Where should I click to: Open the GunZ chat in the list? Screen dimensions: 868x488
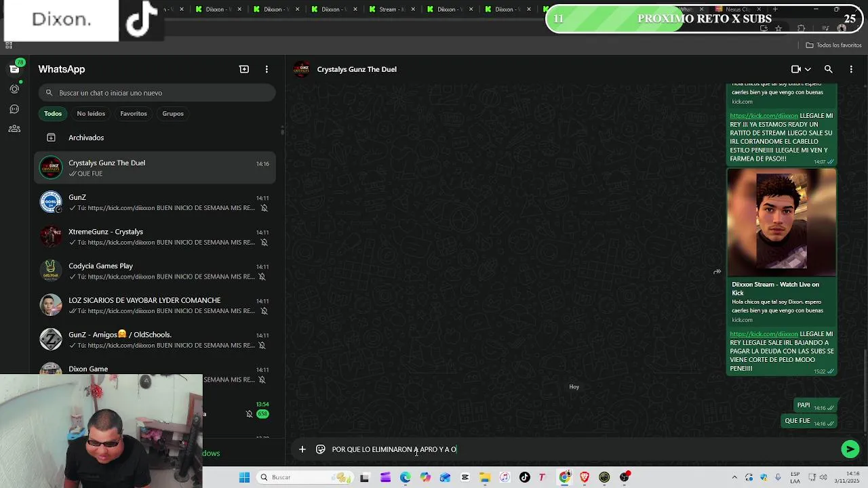tap(155, 202)
